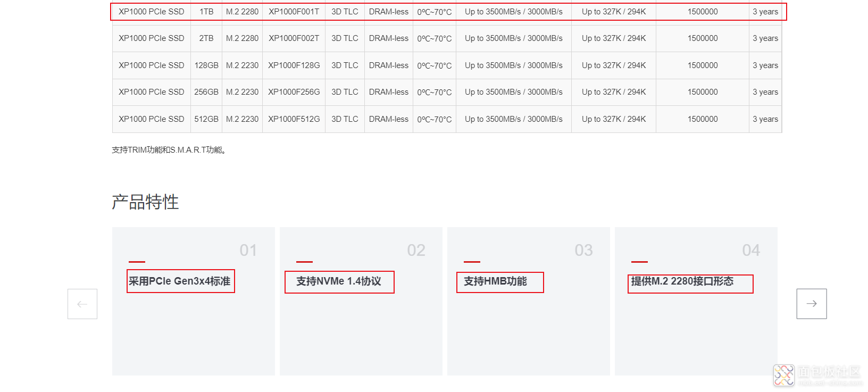Click XP1000 PCIe SSD in the 128GB row

152,65
